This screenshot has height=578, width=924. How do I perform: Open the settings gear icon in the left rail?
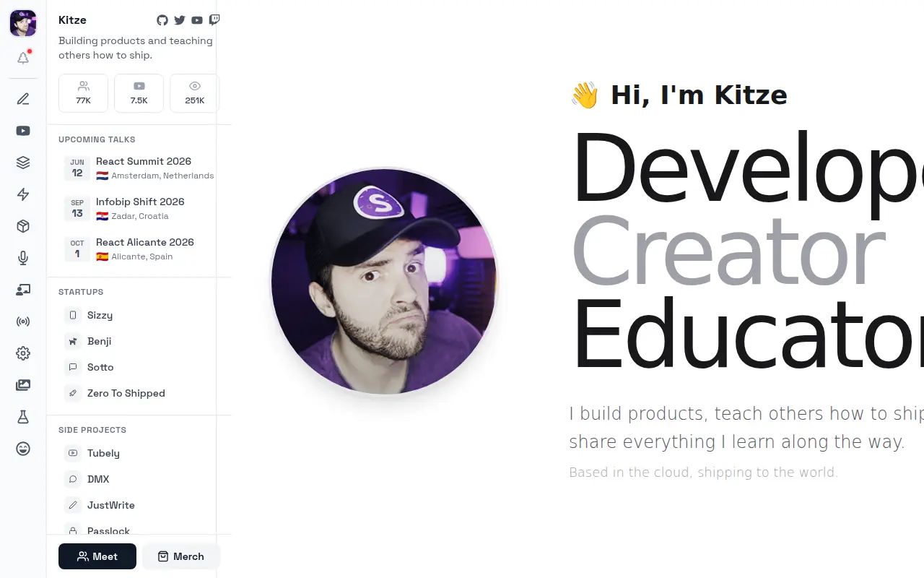23,353
